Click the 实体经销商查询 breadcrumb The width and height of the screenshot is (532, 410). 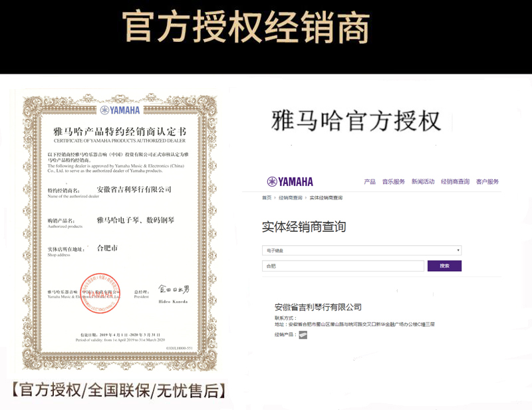(x=326, y=198)
